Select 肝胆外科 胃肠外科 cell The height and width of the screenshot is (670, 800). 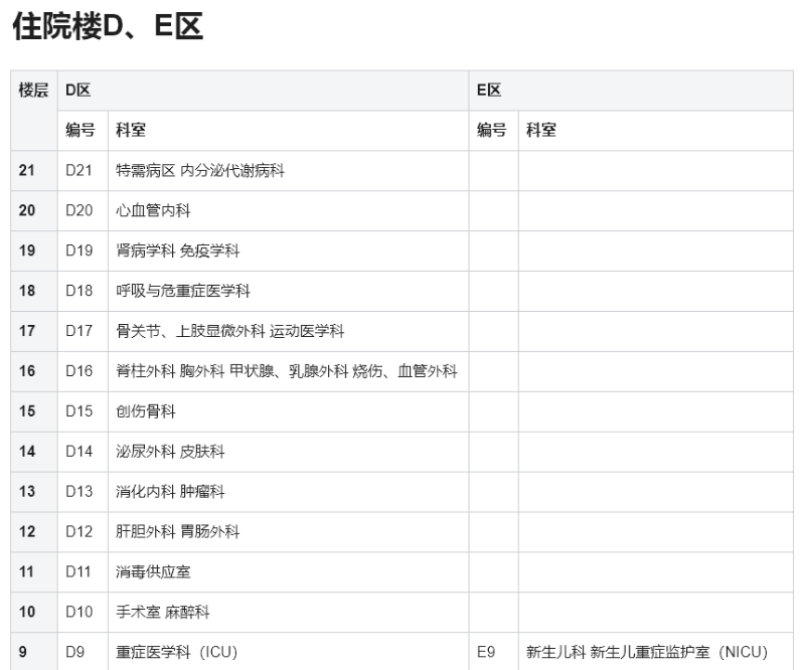(288, 532)
